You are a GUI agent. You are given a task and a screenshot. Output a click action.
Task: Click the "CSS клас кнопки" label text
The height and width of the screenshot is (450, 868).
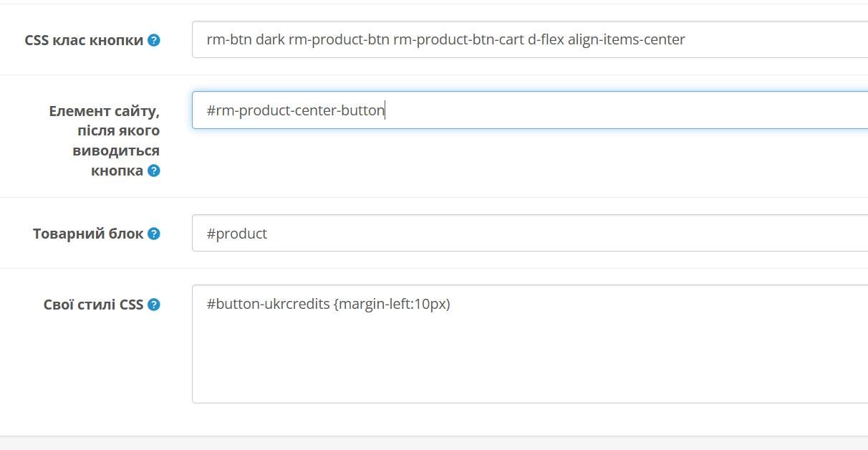click(x=84, y=40)
